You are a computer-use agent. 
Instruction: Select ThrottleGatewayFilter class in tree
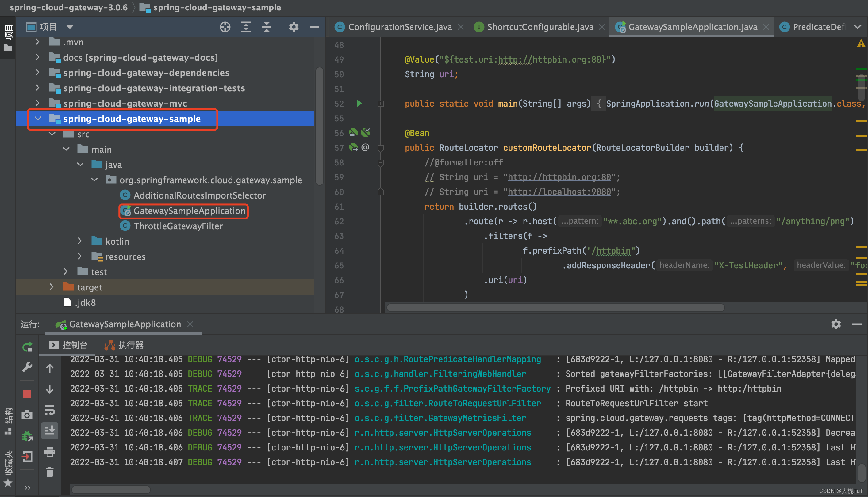coord(178,226)
